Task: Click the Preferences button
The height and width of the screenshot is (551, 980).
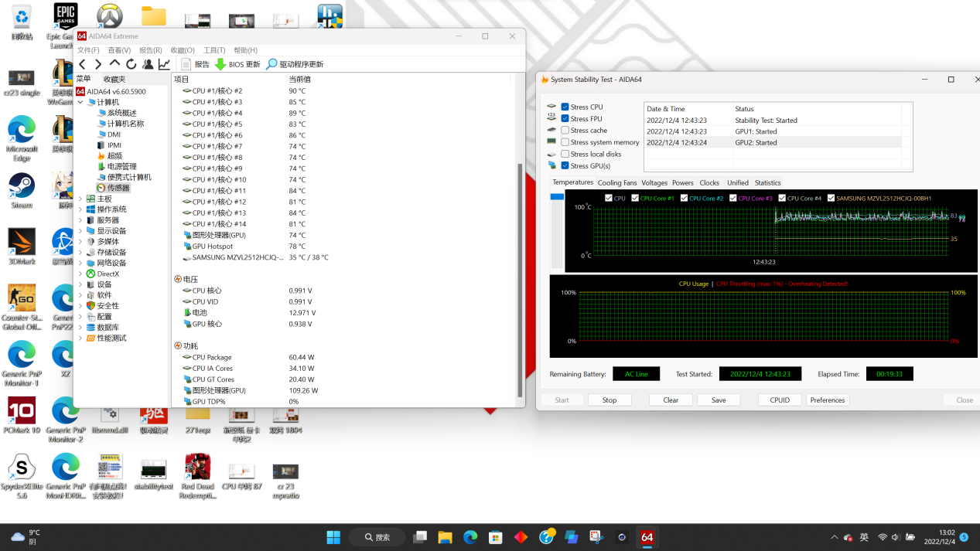Action: pyautogui.click(x=828, y=400)
